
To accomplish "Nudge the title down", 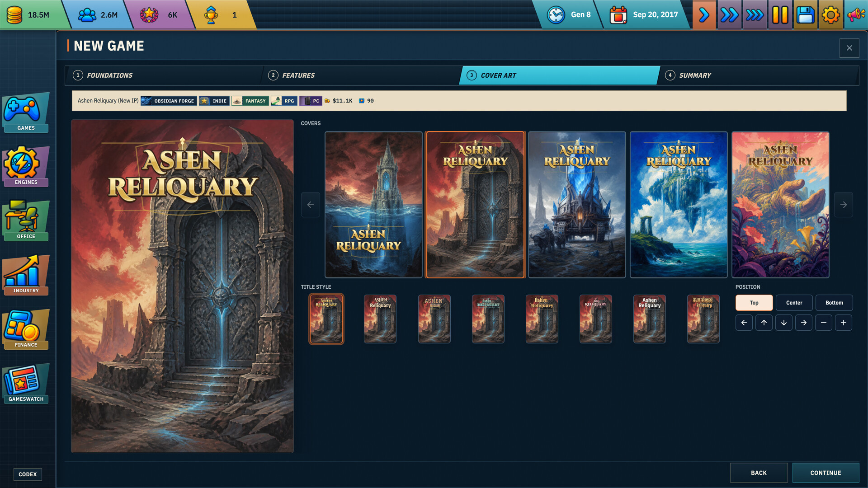I will 784,323.
